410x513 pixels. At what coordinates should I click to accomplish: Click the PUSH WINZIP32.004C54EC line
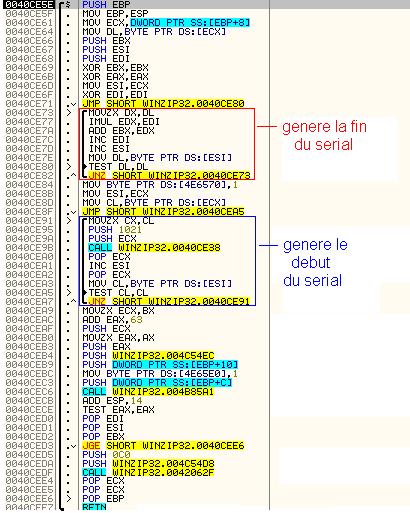click(x=148, y=356)
